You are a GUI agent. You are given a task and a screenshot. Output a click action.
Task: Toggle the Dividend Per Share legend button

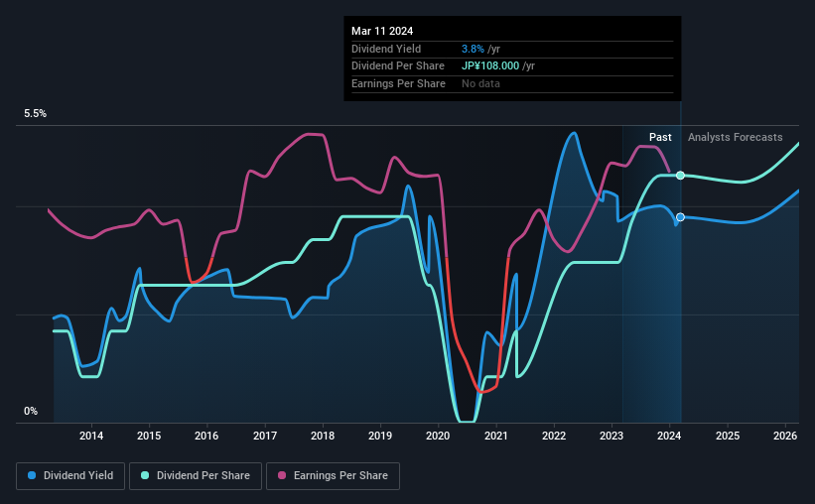pyautogui.click(x=196, y=476)
